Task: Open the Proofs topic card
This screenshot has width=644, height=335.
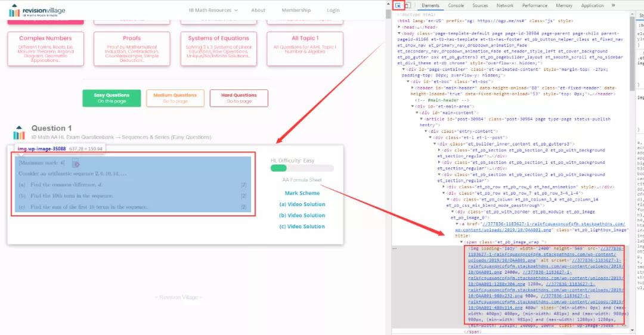Action: 132,49
